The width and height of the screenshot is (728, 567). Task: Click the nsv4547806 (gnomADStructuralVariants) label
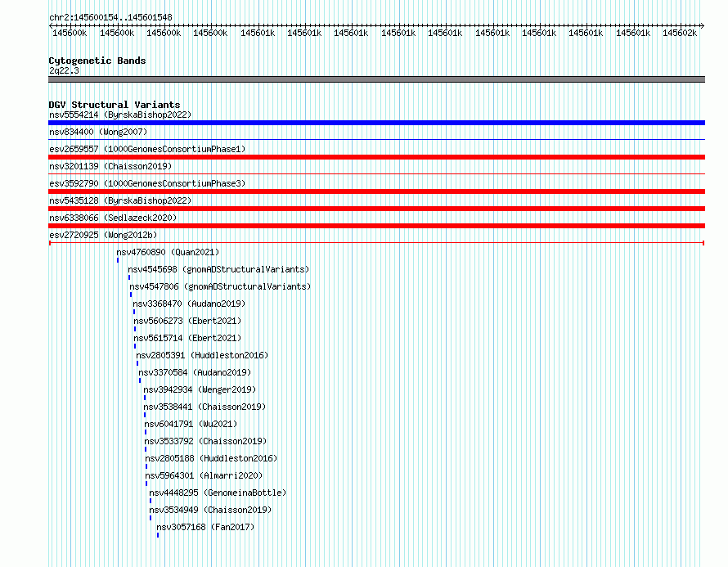point(220,286)
